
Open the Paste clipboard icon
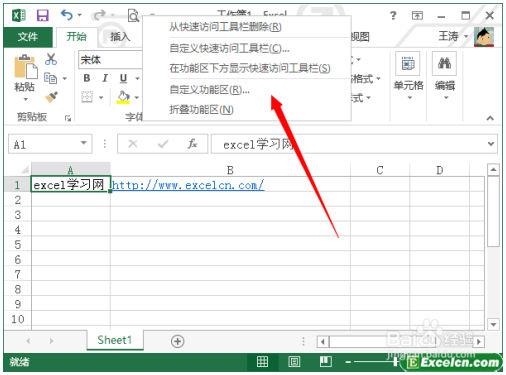pyautogui.click(x=25, y=67)
